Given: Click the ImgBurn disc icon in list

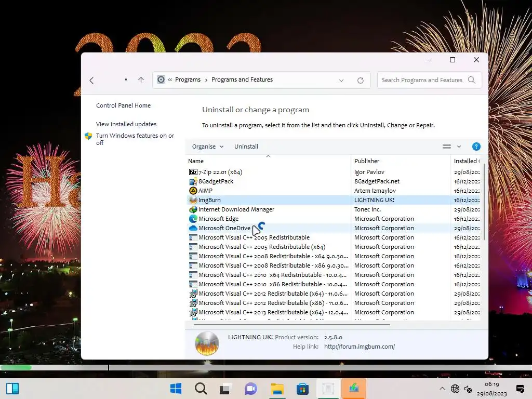Looking at the screenshot, I should (193, 200).
